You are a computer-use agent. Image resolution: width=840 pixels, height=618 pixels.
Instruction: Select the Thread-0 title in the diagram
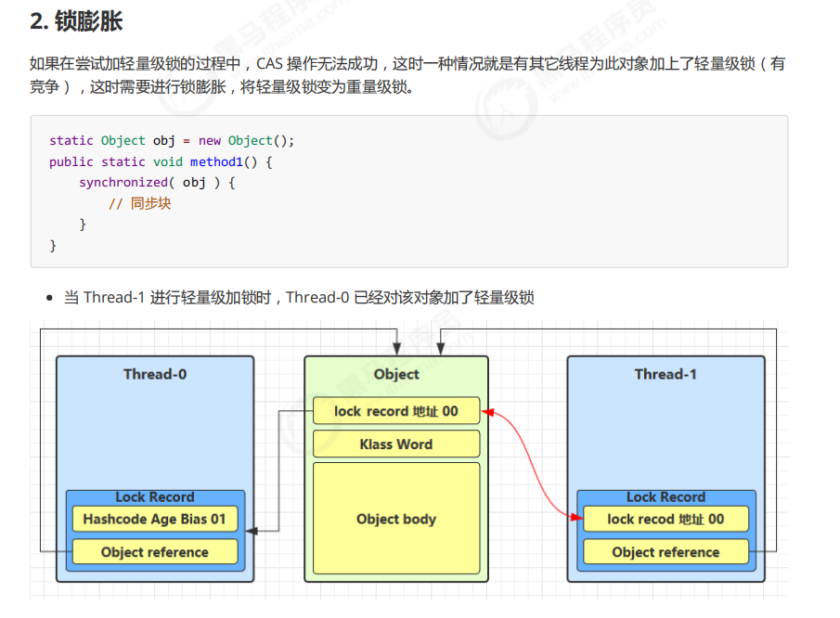point(155,374)
